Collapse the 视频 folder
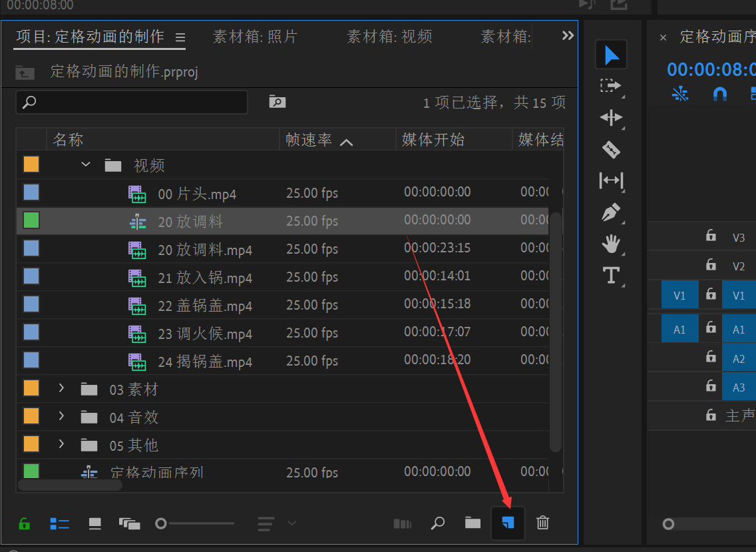The image size is (756, 552). click(86, 164)
